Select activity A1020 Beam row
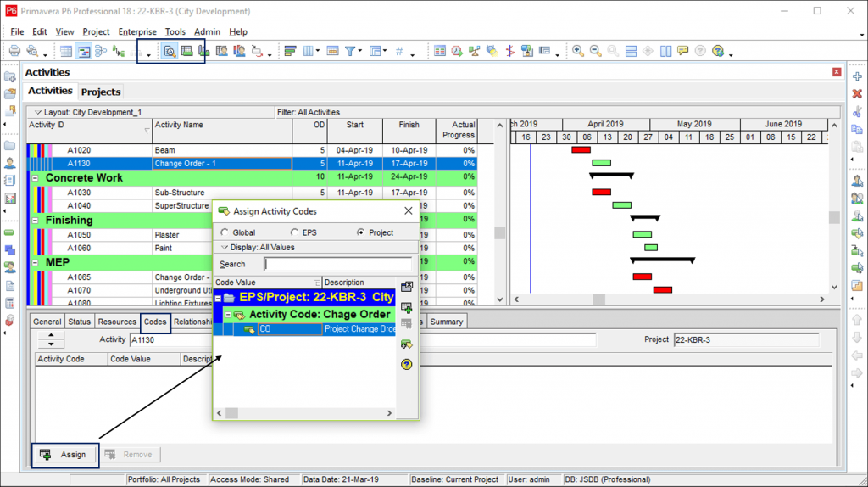Screen dimensions: 868x487 [x=252, y=150]
